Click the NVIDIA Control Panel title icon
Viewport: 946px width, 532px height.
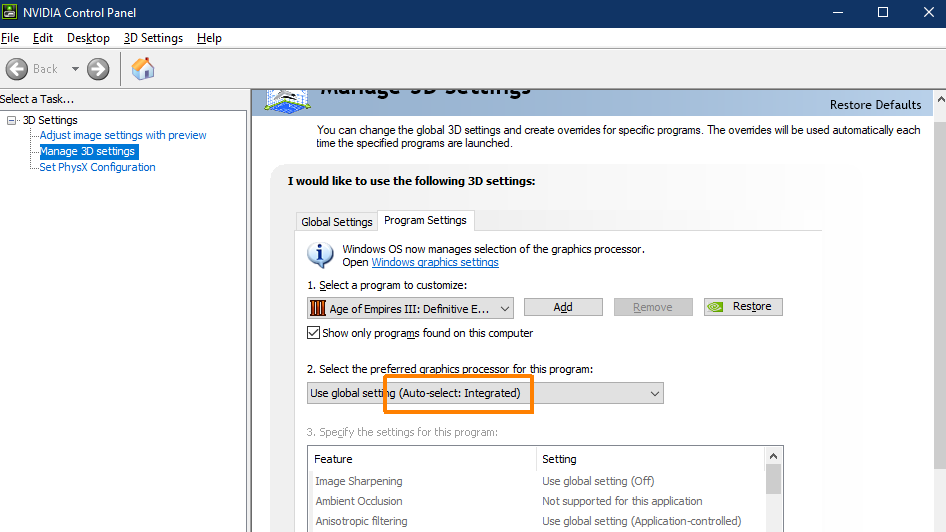tap(10, 12)
